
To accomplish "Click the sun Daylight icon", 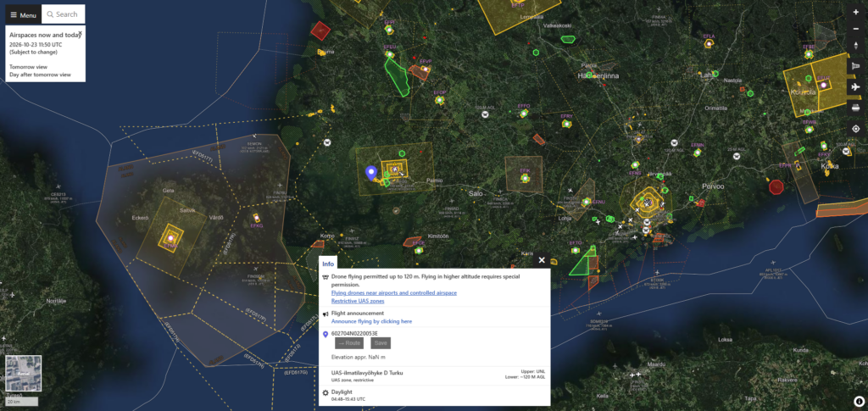I will pyautogui.click(x=325, y=392).
